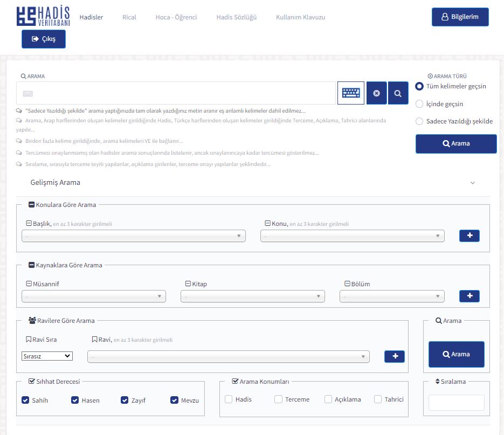Enable the Terceme search location checkbox
504x435 pixels.
pos(278,399)
